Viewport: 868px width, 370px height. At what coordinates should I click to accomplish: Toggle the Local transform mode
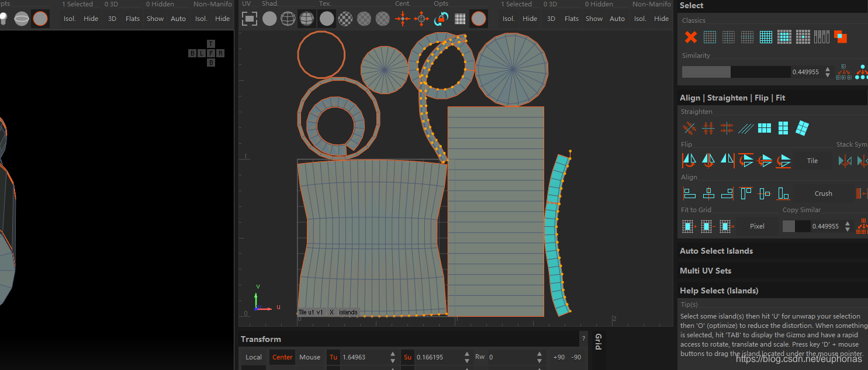(254, 357)
